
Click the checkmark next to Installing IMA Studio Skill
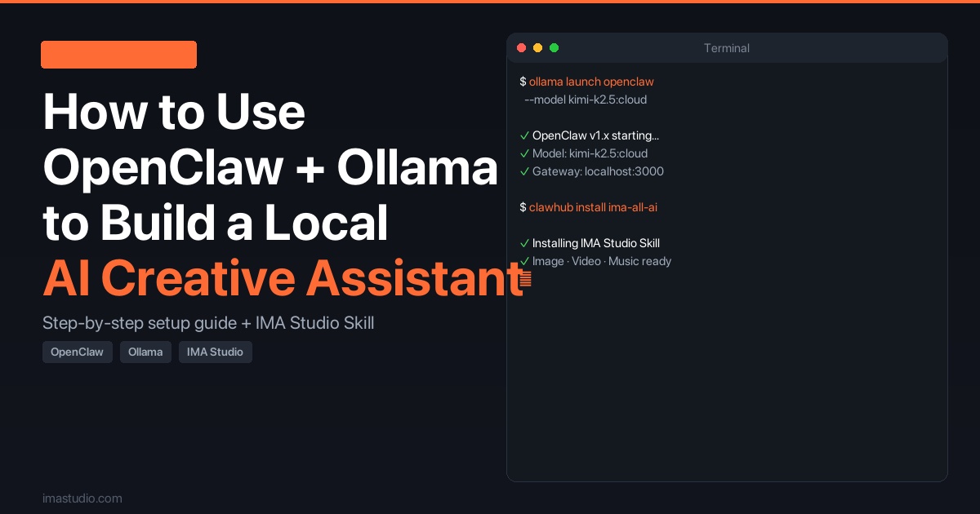click(x=524, y=243)
